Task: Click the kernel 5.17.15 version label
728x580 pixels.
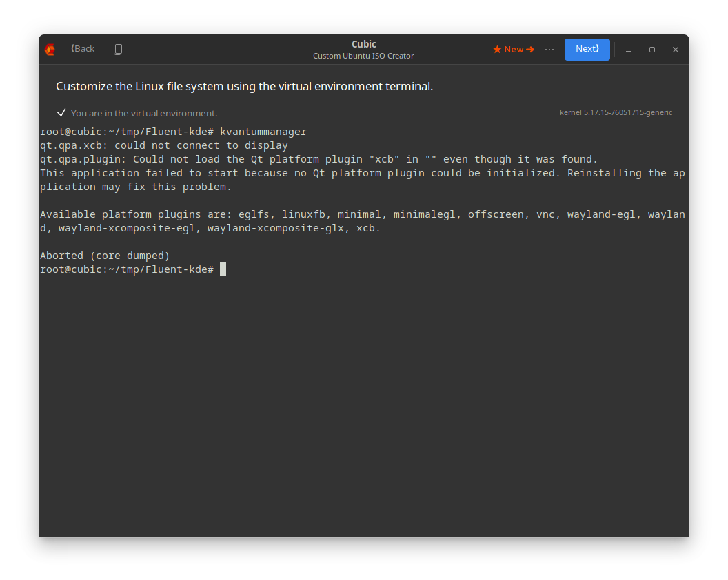Action: coord(616,112)
